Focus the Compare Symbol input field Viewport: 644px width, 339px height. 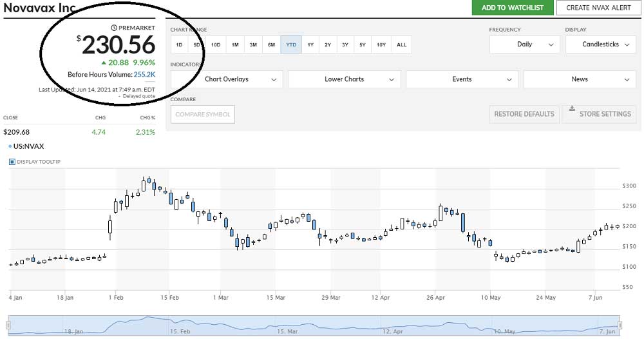click(202, 114)
